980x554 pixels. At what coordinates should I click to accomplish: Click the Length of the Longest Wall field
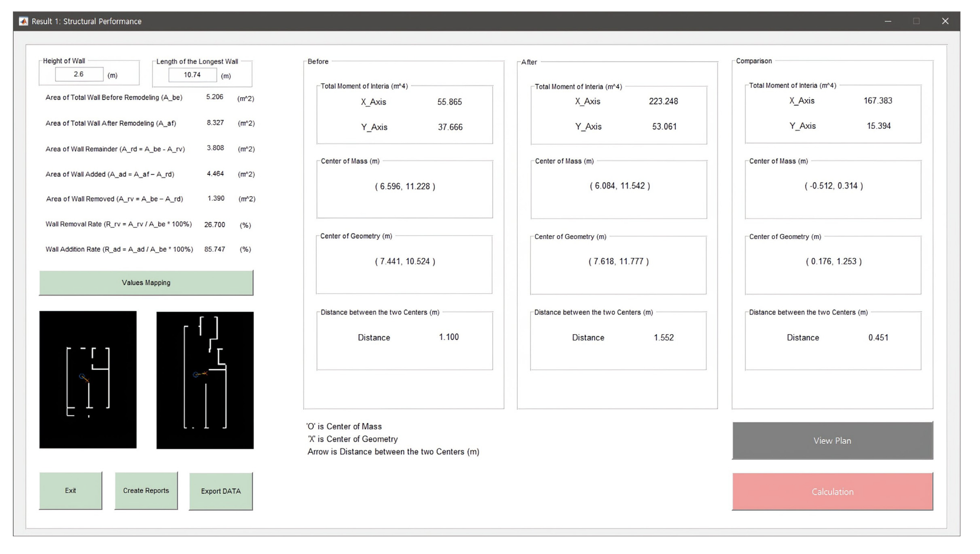(192, 75)
